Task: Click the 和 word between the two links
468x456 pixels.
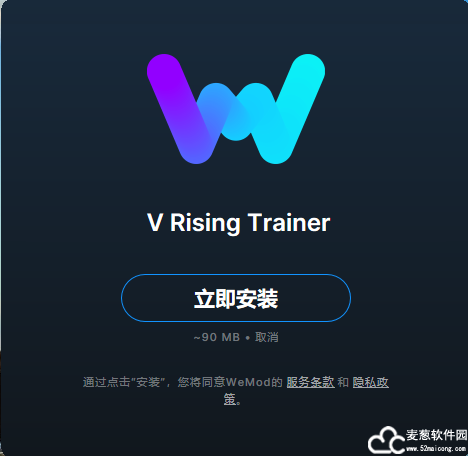Action: pyautogui.click(x=343, y=382)
